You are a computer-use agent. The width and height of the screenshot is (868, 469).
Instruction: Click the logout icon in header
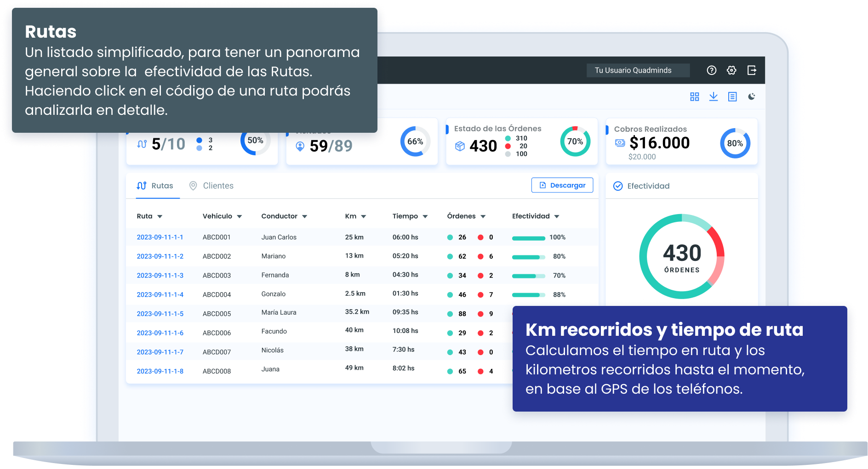(752, 70)
